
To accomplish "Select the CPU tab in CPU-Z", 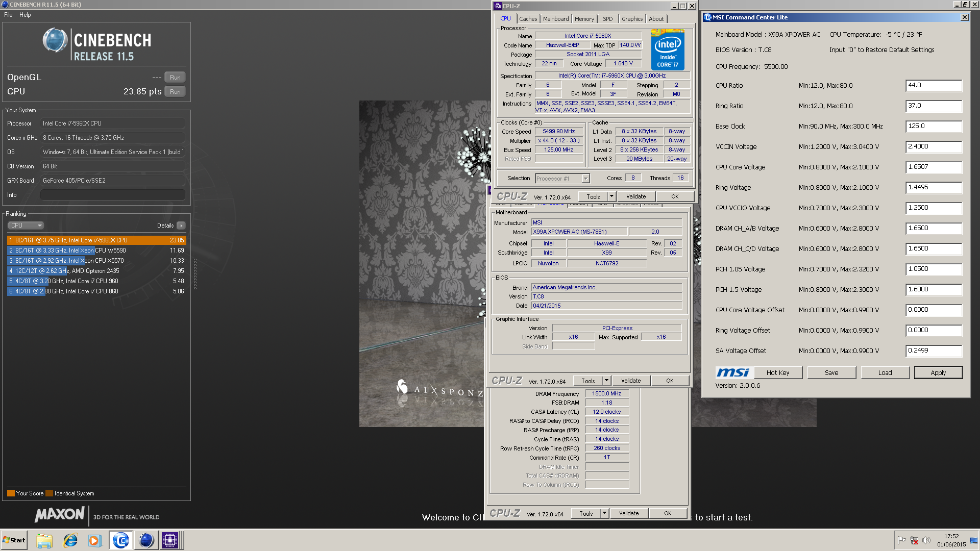I will tap(505, 19).
